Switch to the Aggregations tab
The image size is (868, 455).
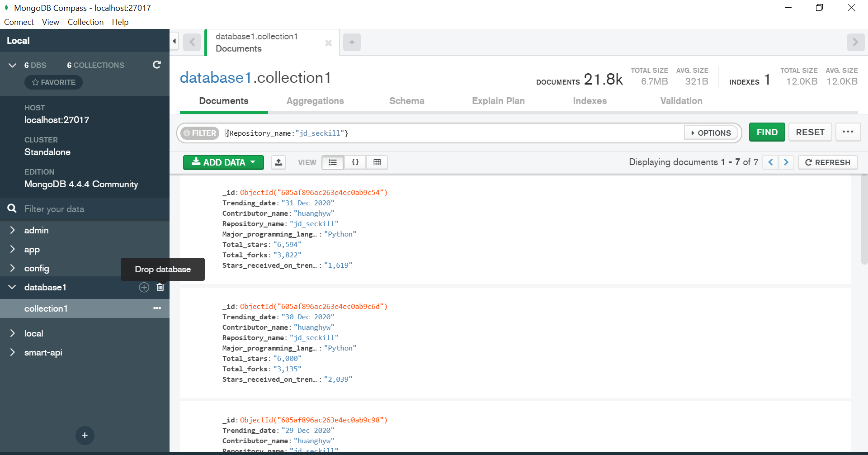coord(315,101)
